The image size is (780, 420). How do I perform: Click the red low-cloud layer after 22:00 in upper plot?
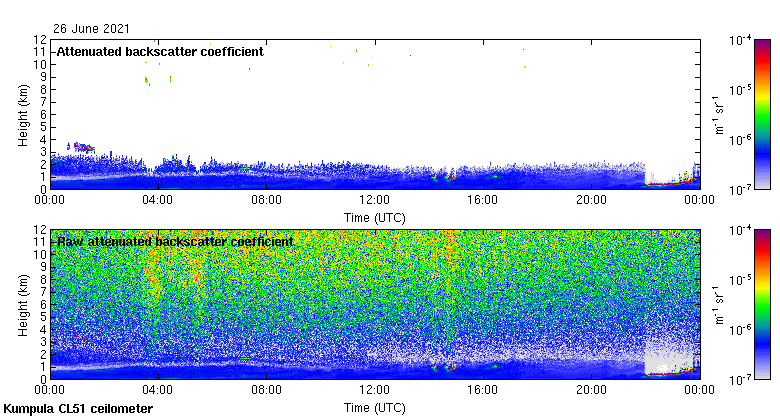point(669,183)
